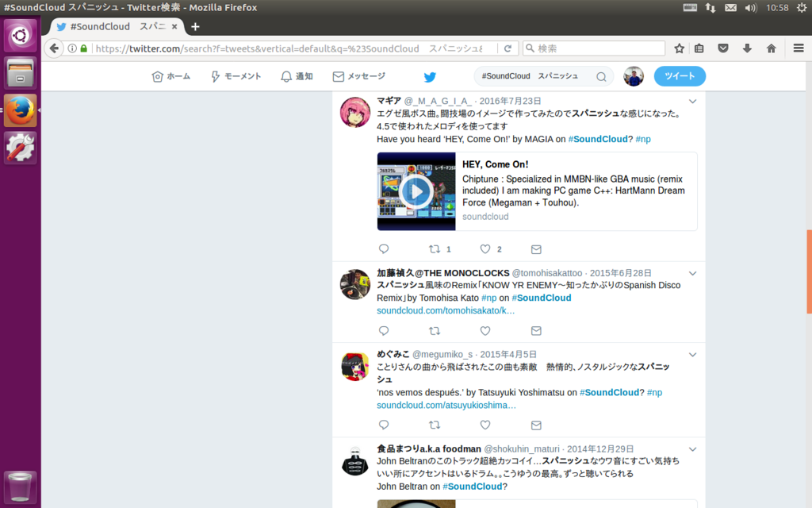This screenshot has height=508, width=812.
Task: Send マギア tweet via direct message
Action: [x=536, y=249]
